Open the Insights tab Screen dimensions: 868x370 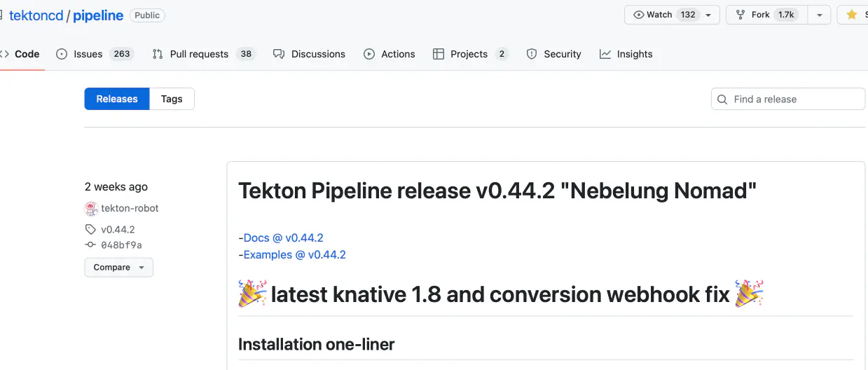click(x=626, y=54)
